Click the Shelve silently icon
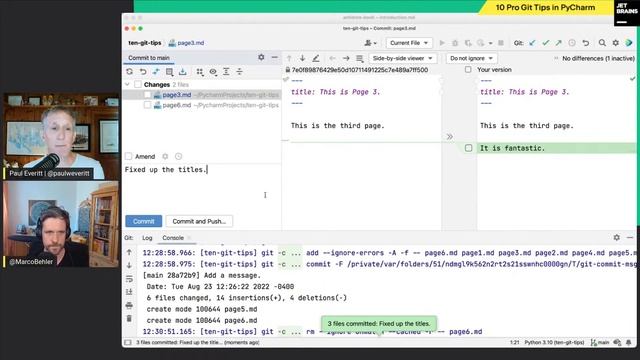Image resolution: width=640 pixels, height=360 pixels. point(182,72)
